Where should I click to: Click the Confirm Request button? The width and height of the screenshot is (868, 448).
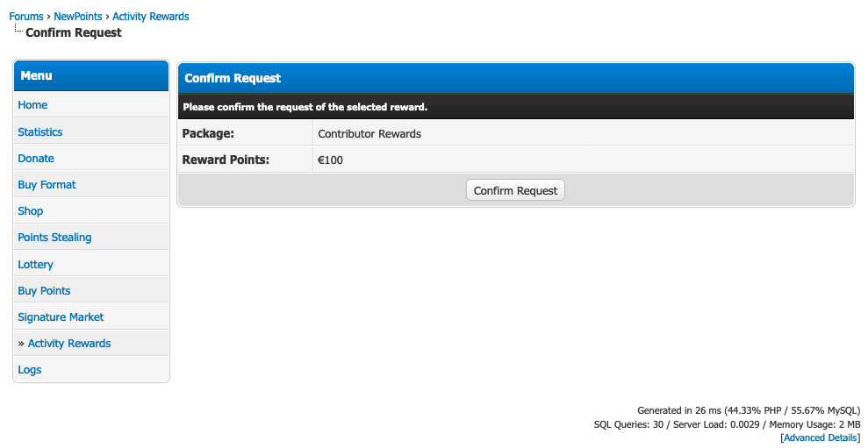pos(515,190)
